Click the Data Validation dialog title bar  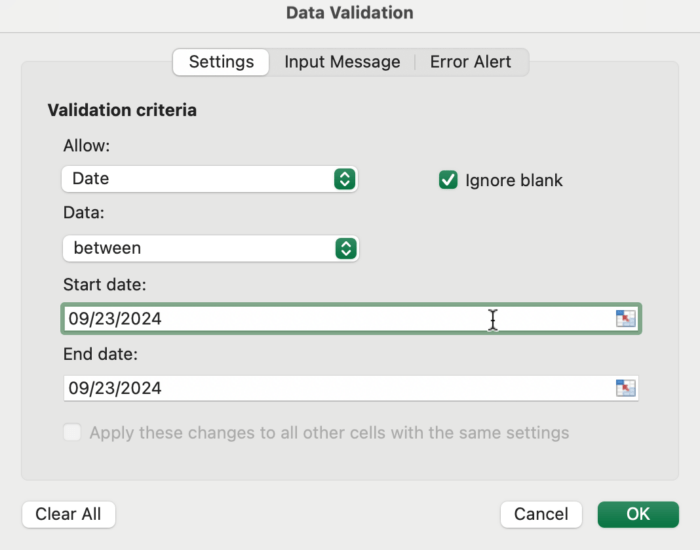coord(350,13)
